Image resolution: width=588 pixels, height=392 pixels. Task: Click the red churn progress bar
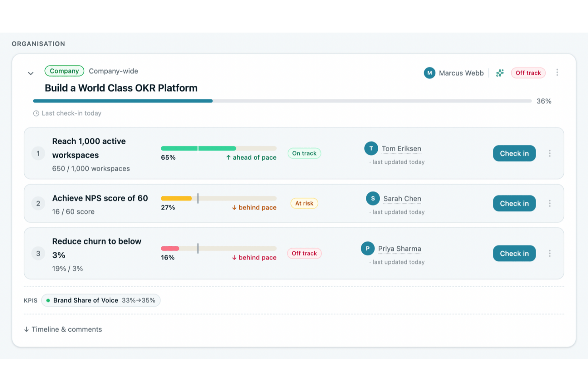219,249
